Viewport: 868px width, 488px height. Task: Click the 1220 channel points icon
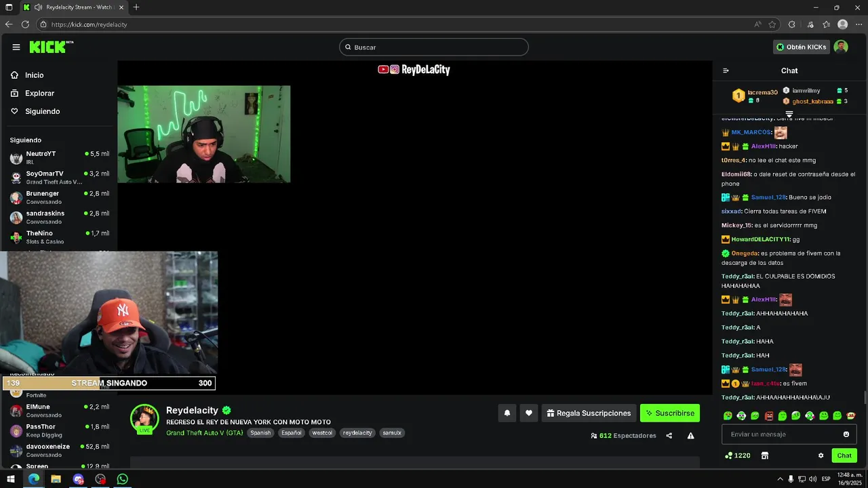pyautogui.click(x=728, y=455)
